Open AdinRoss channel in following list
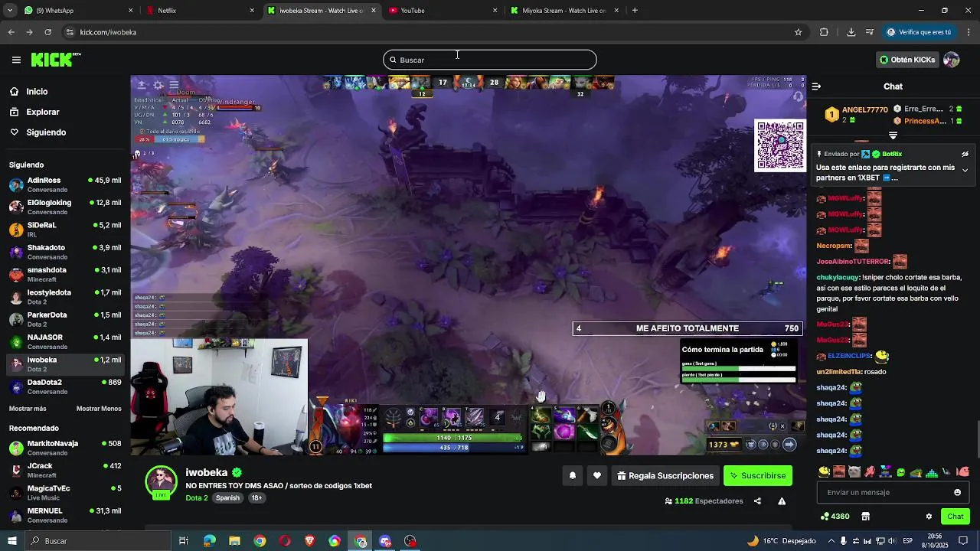980x551 pixels. tap(65, 184)
